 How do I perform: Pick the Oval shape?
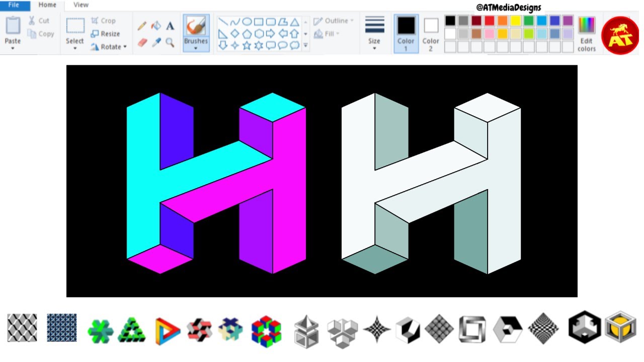pos(247,22)
